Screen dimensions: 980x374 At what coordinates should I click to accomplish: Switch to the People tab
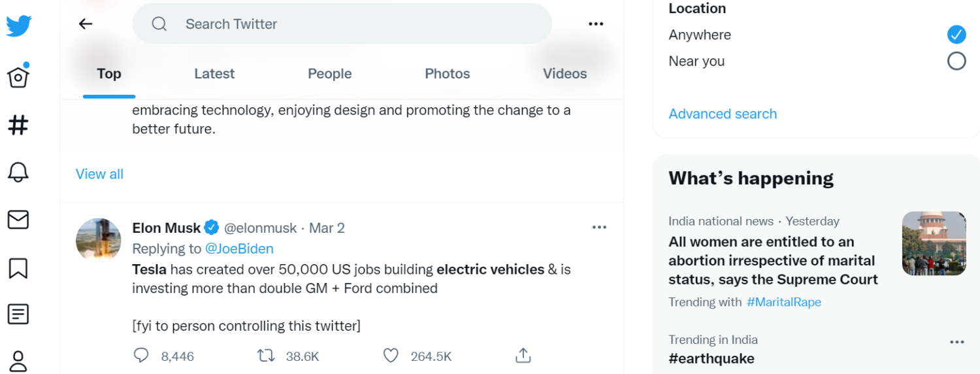[329, 74]
